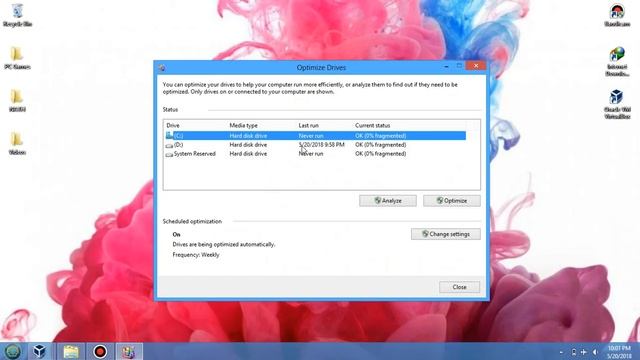Click Hard disk drive cell for (D:)
The width and height of the screenshot is (640, 360).
pyautogui.click(x=248, y=145)
